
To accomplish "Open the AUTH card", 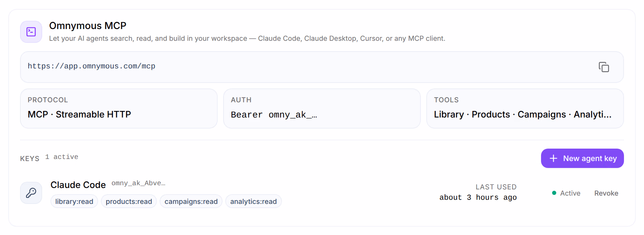I will [322, 109].
